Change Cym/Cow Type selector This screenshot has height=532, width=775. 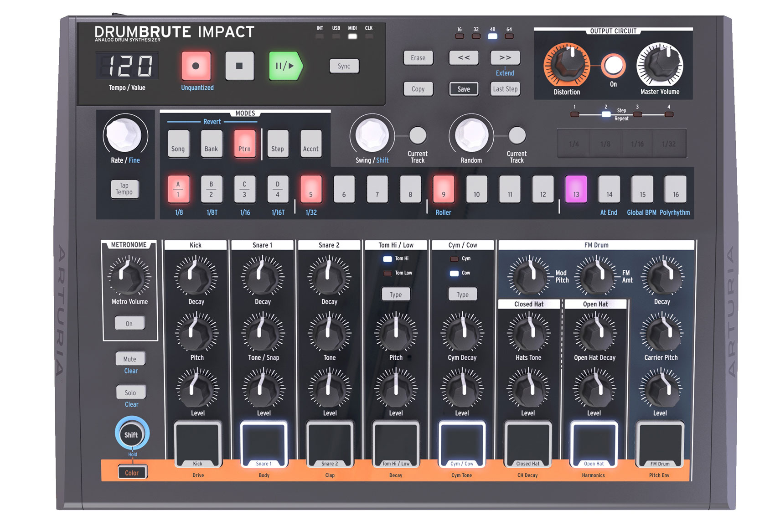462,294
